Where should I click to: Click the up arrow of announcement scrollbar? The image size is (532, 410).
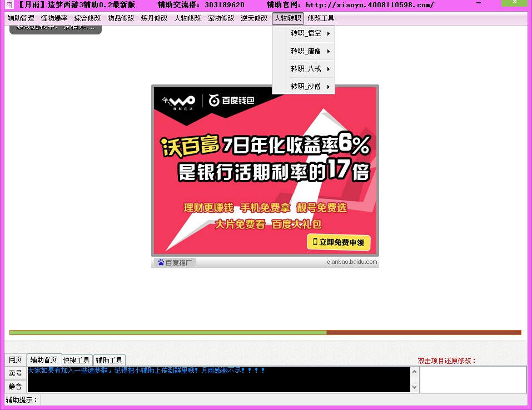pyautogui.click(x=414, y=372)
